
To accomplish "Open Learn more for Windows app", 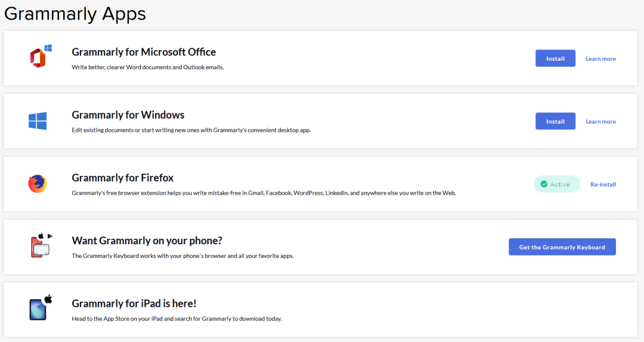I will 600,122.
